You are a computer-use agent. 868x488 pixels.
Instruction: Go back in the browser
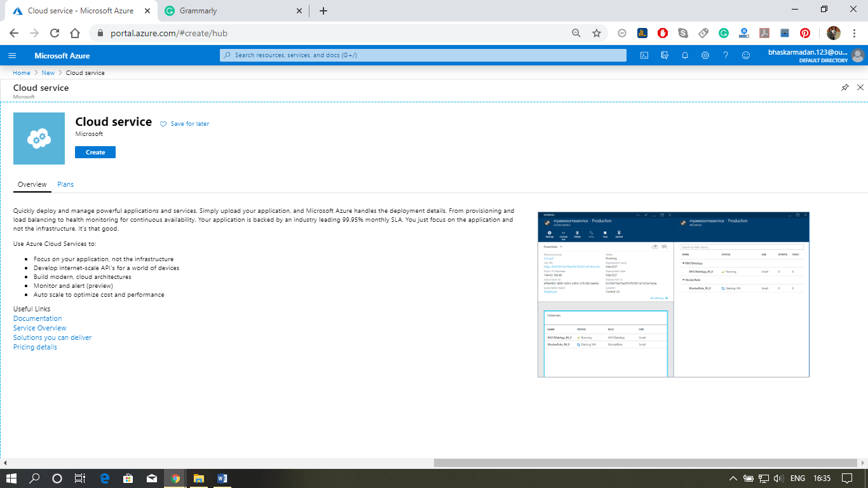(14, 33)
